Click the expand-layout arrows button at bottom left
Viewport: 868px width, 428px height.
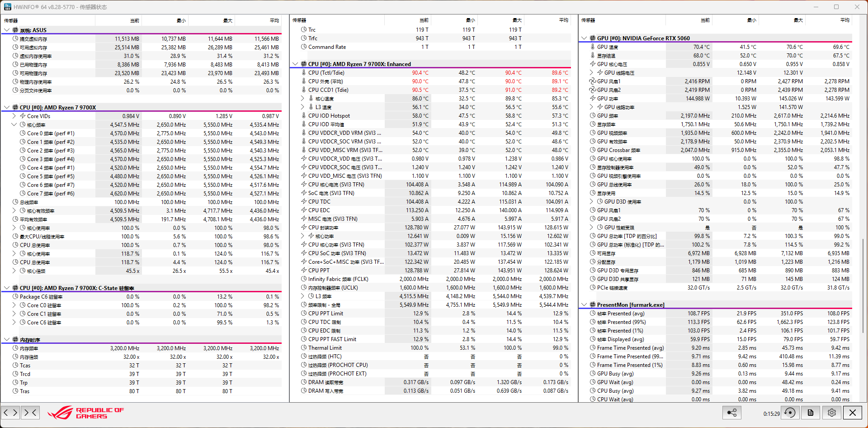pos(10,412)
